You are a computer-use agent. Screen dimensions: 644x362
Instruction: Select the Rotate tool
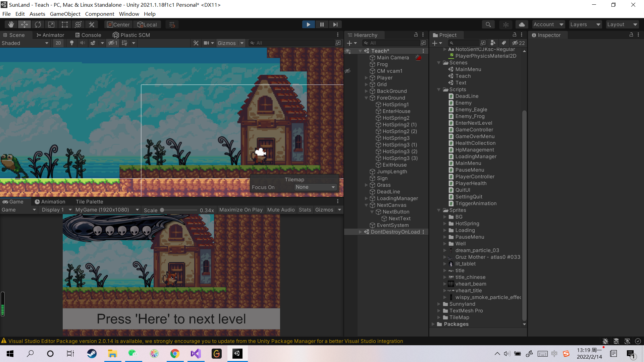point(38,24)
